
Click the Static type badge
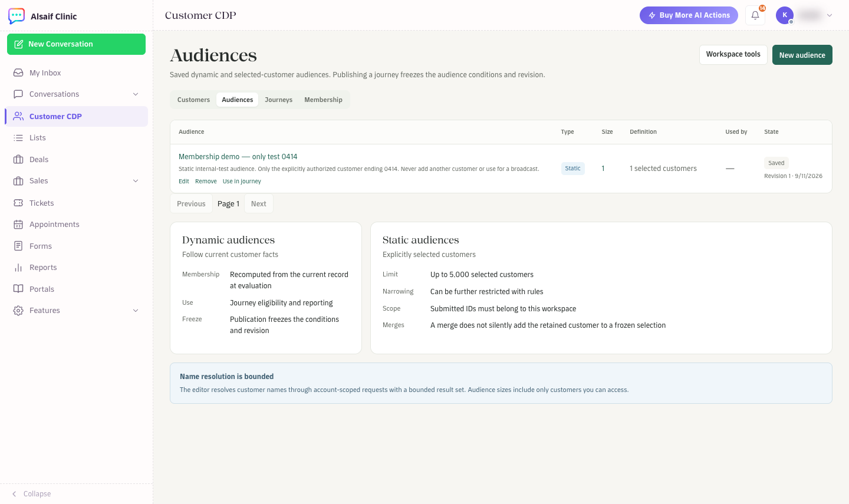[573, 169]
